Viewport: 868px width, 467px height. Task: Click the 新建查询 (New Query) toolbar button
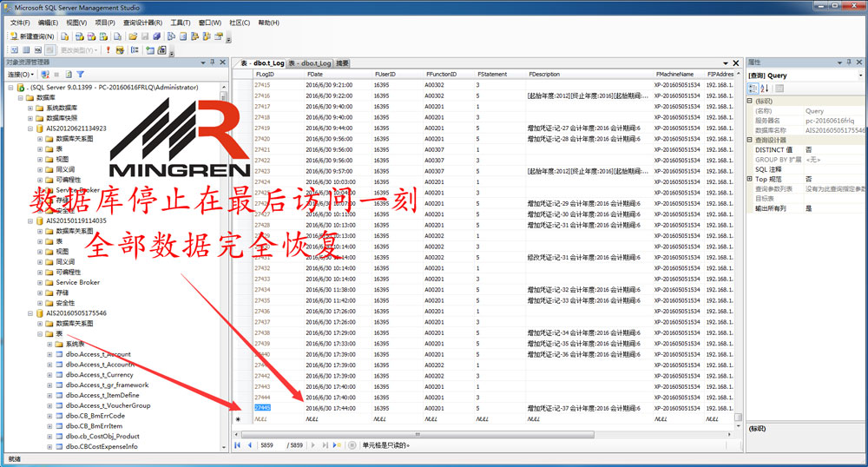(33, 36)
